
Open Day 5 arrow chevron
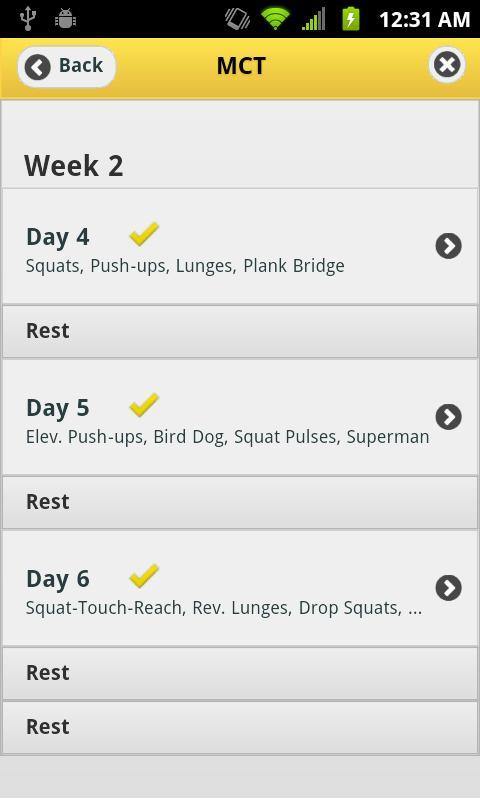448,417
